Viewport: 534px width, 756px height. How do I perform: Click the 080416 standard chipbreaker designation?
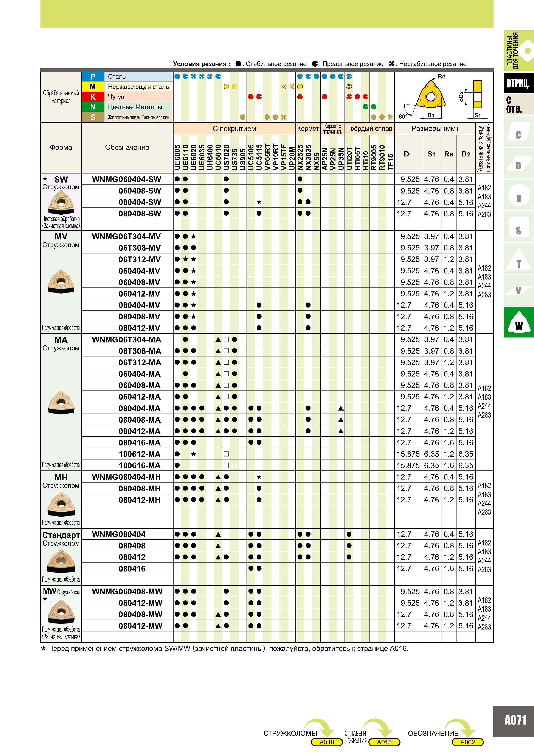pyautogui.click(x=132, y=569)
